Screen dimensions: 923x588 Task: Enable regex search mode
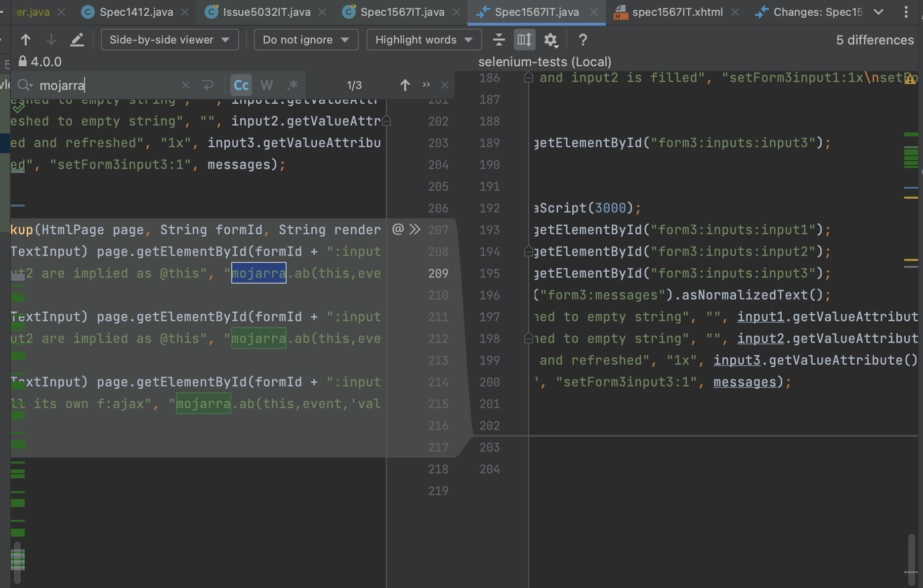pyautogui.click(x=293, y=85)
